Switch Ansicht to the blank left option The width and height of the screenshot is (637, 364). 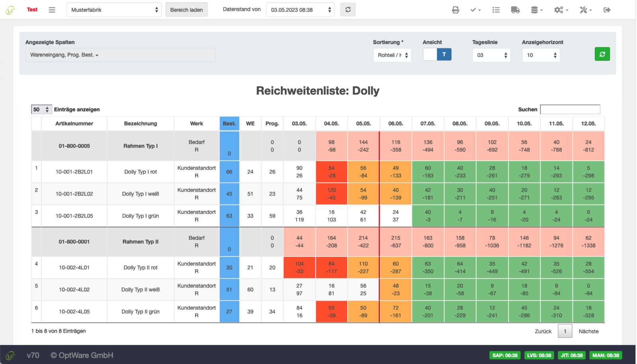(430, 55)
